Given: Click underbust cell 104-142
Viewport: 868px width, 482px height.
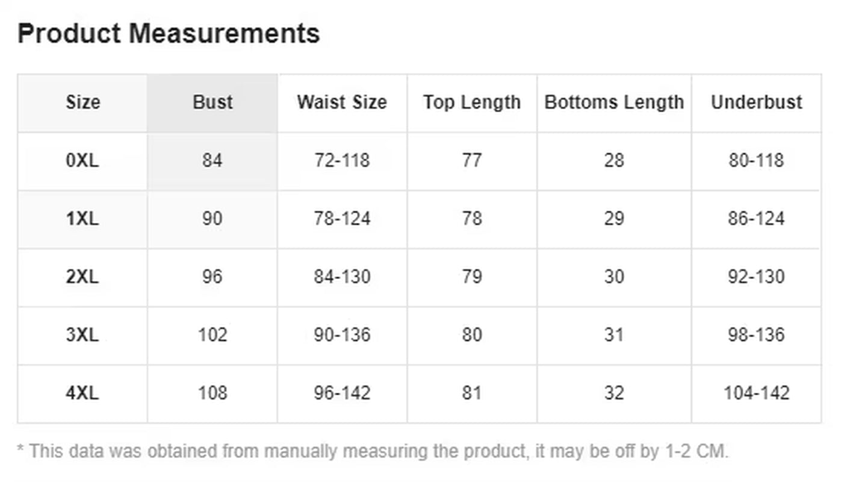Looking at the screenshot, I should pos(756,393).
